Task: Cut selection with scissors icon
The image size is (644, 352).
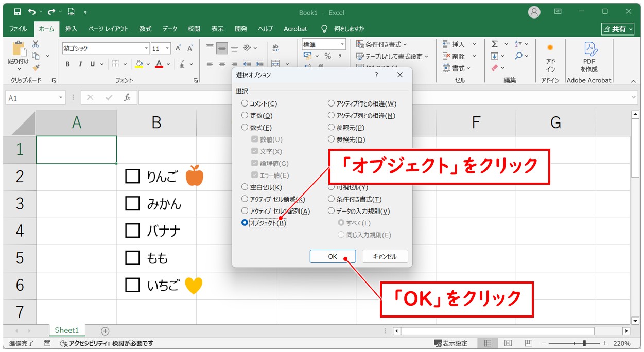Action: tap(36, 44)
